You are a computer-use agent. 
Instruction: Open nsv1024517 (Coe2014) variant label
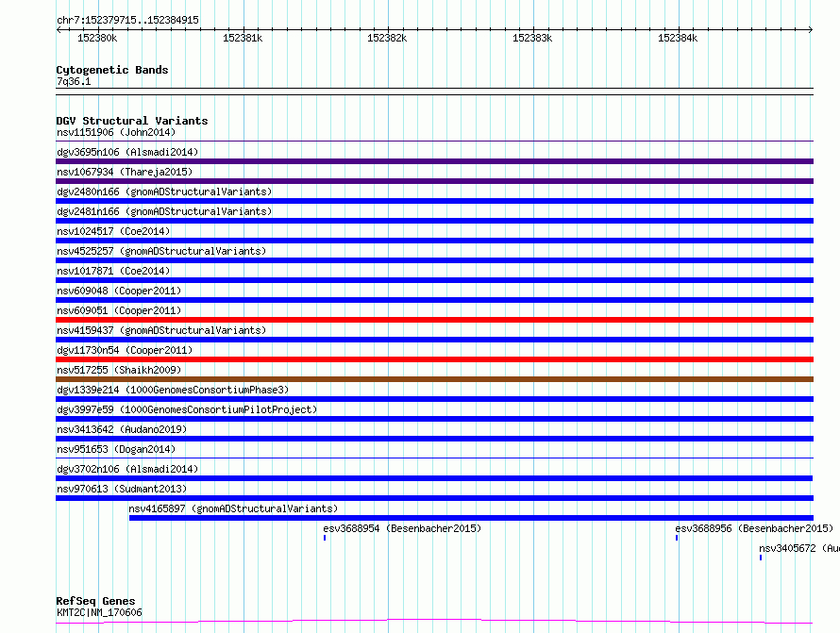coord(113,231)
